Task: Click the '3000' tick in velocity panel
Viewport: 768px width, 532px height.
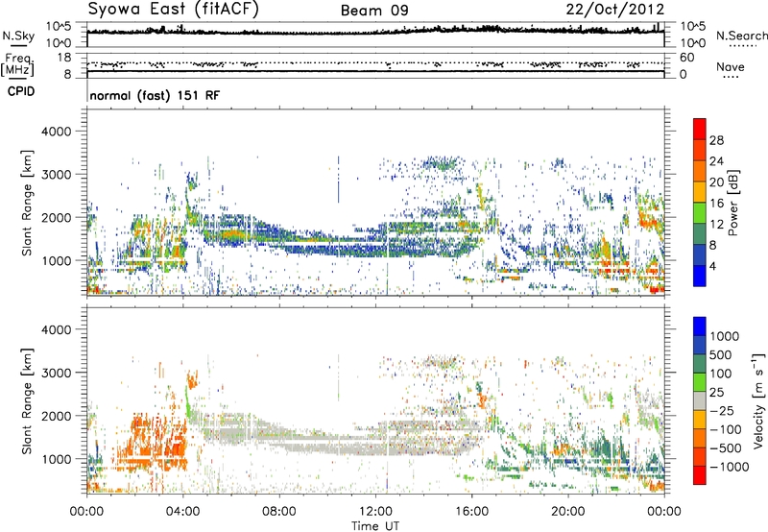Action: click(x=56, y=373)
